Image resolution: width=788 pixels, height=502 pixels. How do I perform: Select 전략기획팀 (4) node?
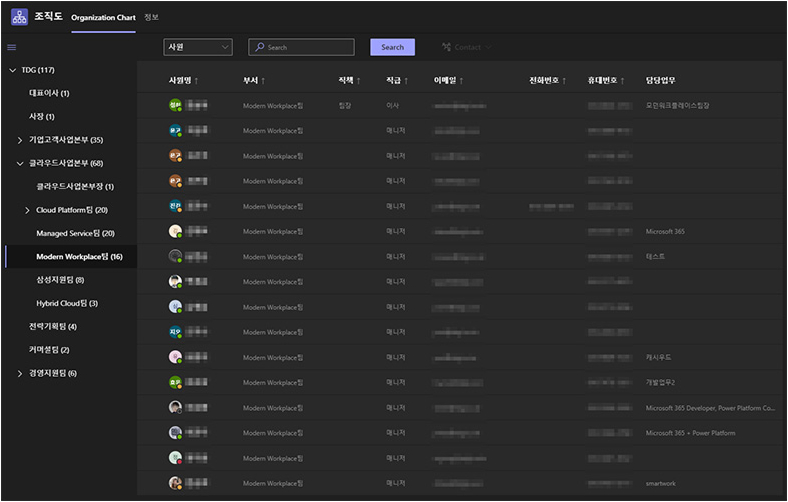pos(53,327)
